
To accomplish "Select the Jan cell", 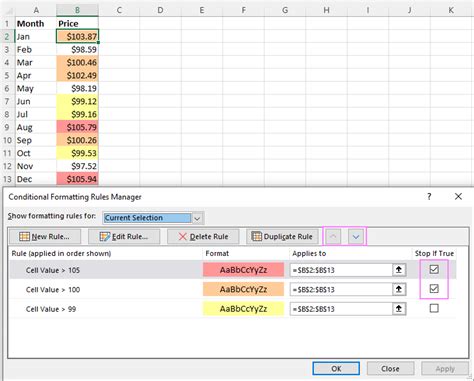I will (x=36, y=36).
